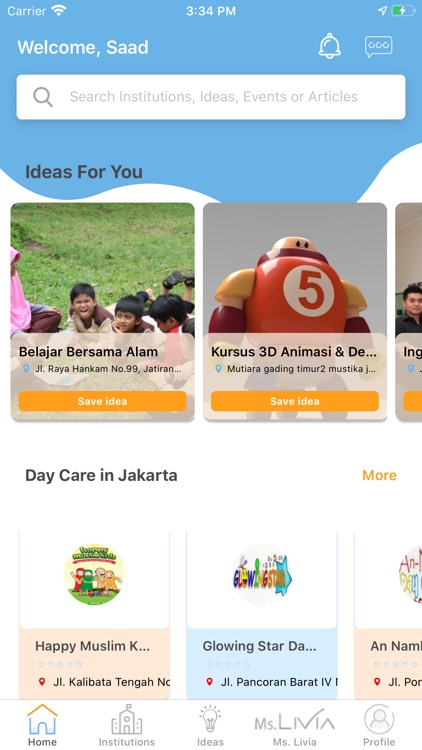The width and height of the screenshot is (422, 750).
Task: Save the Kursus 3D Animasi idea
Action: click(x=295, y=401)
